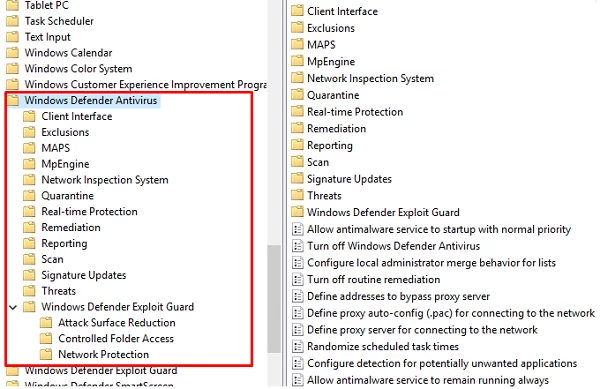Select expanded Windows Defender Exploit Guard subfolder in tree

pyautogui.click(x=117, y=307)
